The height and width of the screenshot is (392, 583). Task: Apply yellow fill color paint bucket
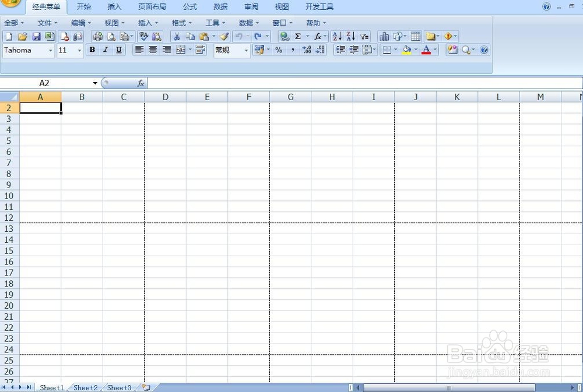[x=407, y=50]
